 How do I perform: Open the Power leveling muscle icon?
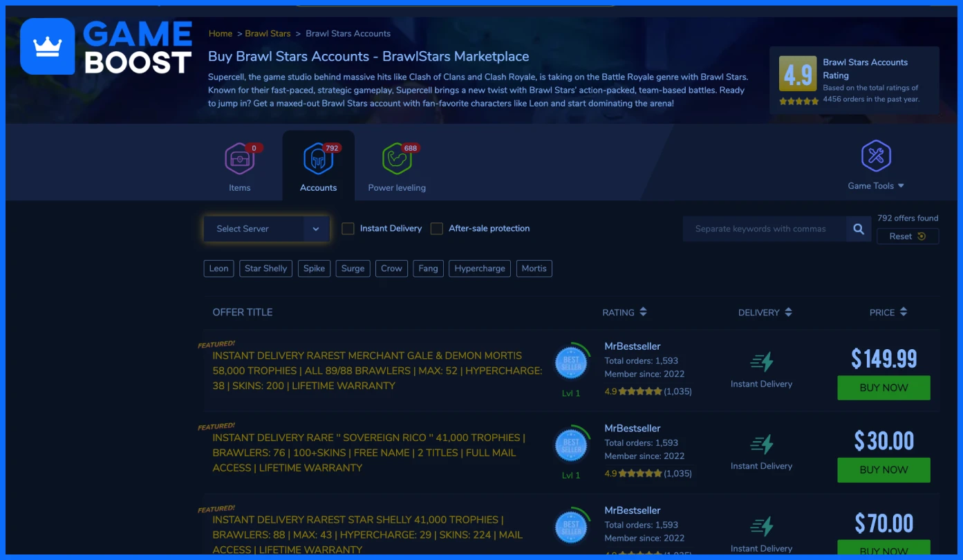click(x=397, y=159)
